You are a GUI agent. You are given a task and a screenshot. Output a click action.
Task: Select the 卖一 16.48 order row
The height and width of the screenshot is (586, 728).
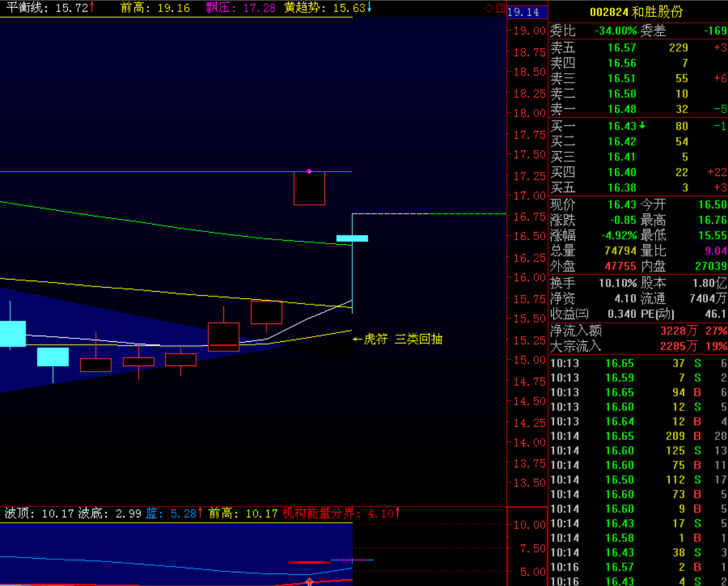(638, 109)
